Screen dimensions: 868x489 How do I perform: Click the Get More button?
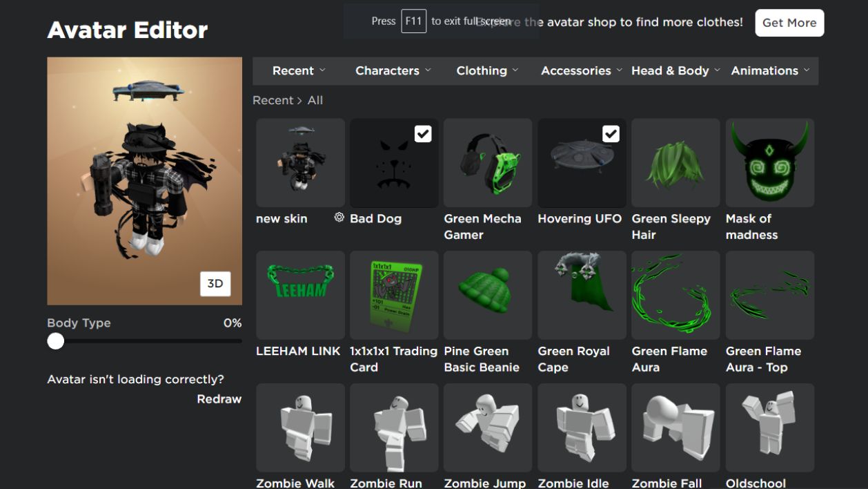tap(789, 23)
